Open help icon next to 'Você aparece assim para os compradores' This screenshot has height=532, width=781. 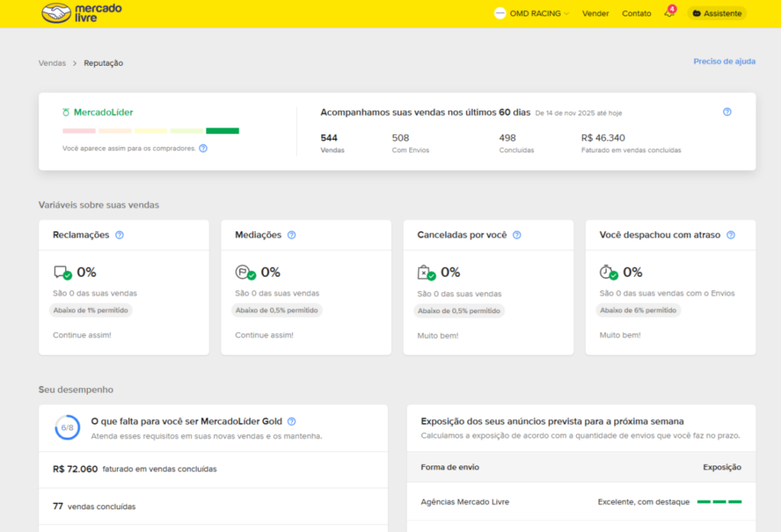click(x=203, y=148)
